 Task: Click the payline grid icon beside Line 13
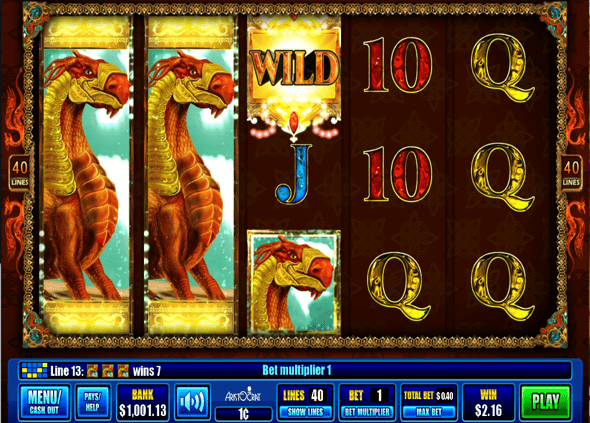(34, 371)
